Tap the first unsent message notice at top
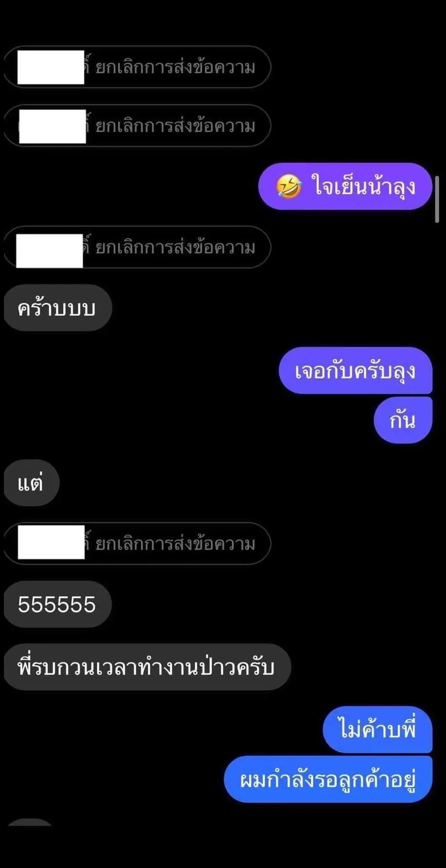Image resolution: width=446 pixels, height=868 pixels. point(137,67)
